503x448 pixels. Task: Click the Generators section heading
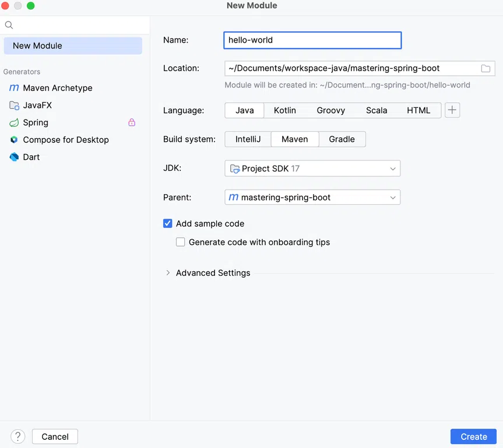pyautogui.click(x=22, y=72)
